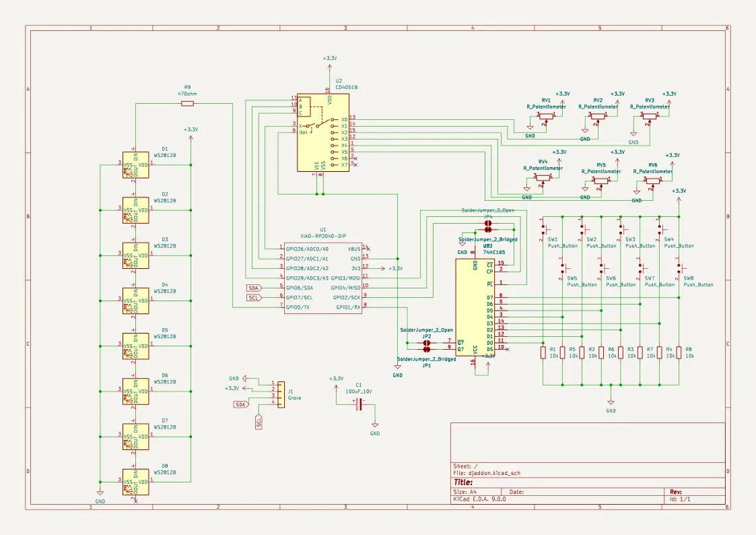Click the R4 10k resistor symbol
756x535 pixels.
[x=660, y=352]
